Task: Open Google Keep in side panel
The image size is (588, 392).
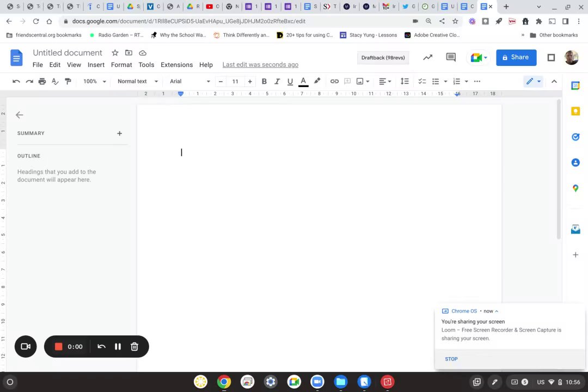Action: [575, 111]
